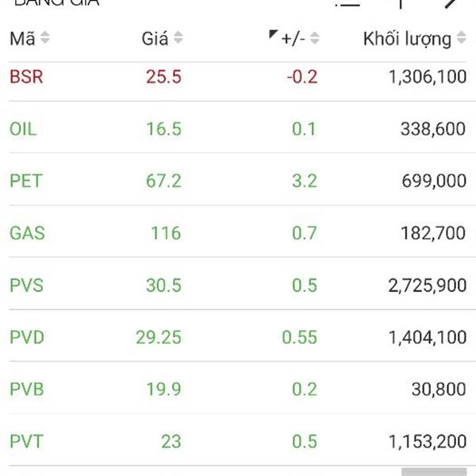
Task: Open PET stock details
Action: tap(238, 181)
